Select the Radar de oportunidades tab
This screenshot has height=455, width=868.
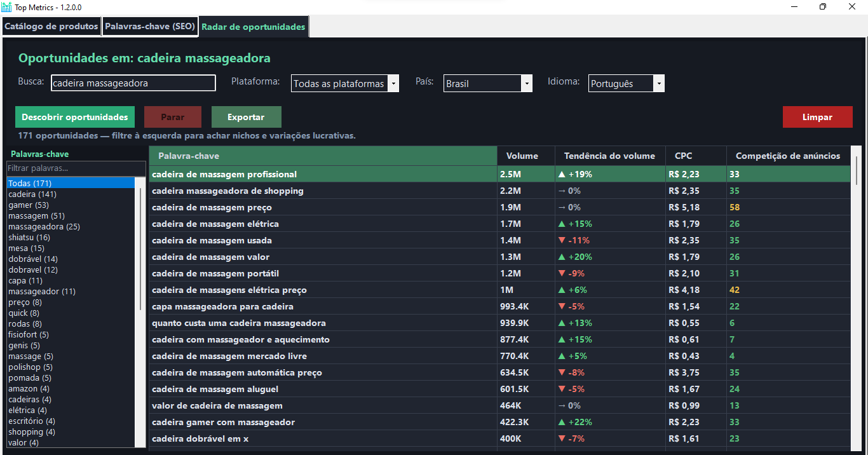(x=254, y=27)
